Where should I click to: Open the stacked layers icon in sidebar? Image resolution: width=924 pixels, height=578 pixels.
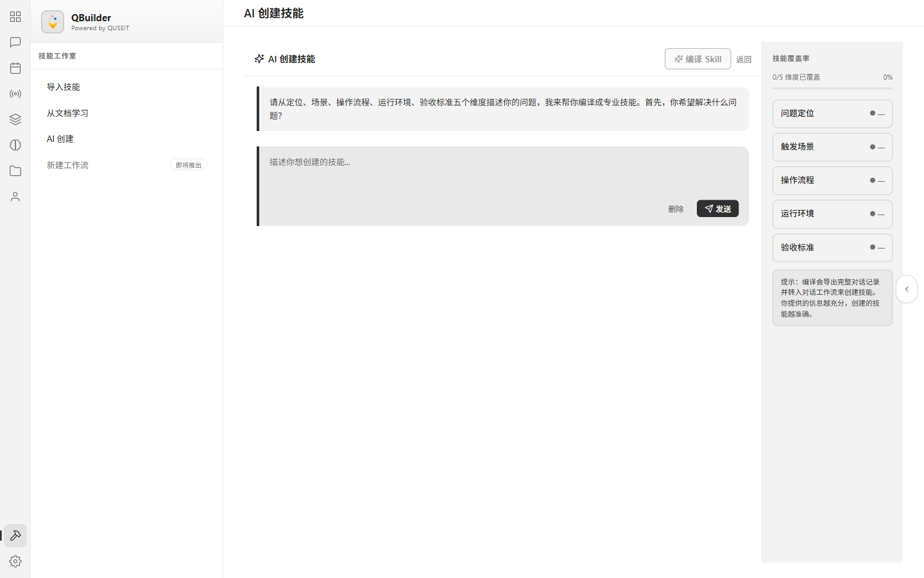[x=15, y=119]
